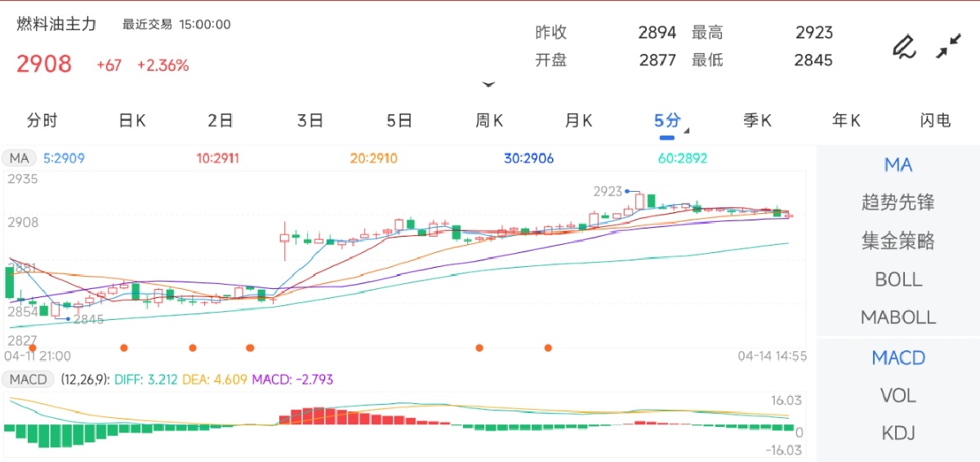
Task: Click the 最低 value 2845
Action: point(813,60)
